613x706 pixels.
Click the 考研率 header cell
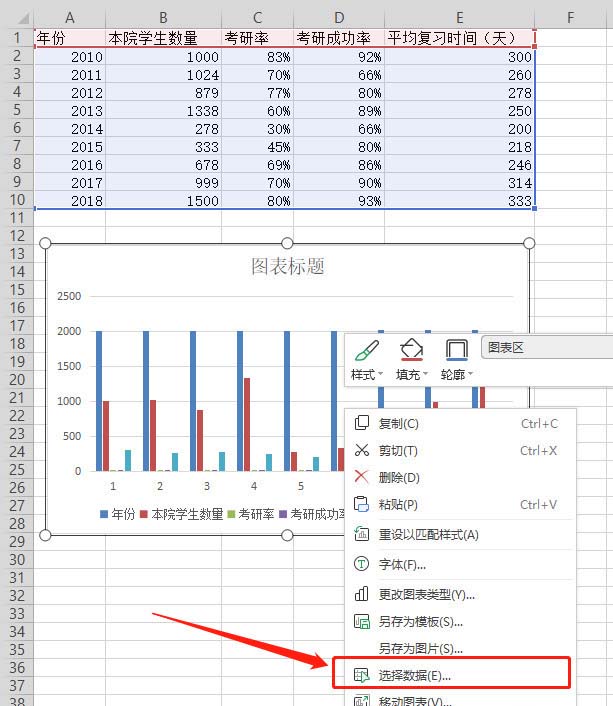click(257, 38)
